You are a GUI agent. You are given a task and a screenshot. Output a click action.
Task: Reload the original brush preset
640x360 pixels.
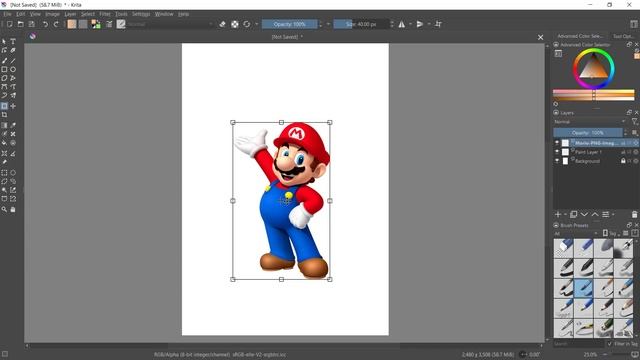[247, 24]
